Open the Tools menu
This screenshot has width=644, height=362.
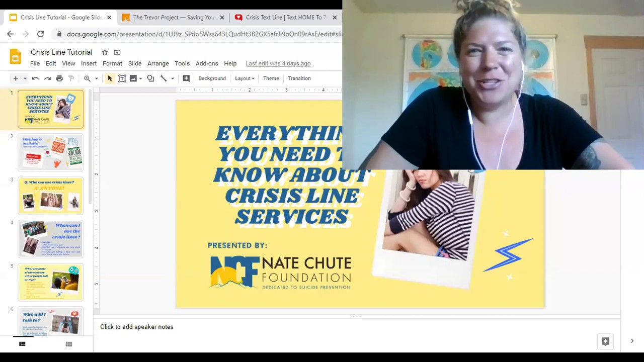pos(182,63)
